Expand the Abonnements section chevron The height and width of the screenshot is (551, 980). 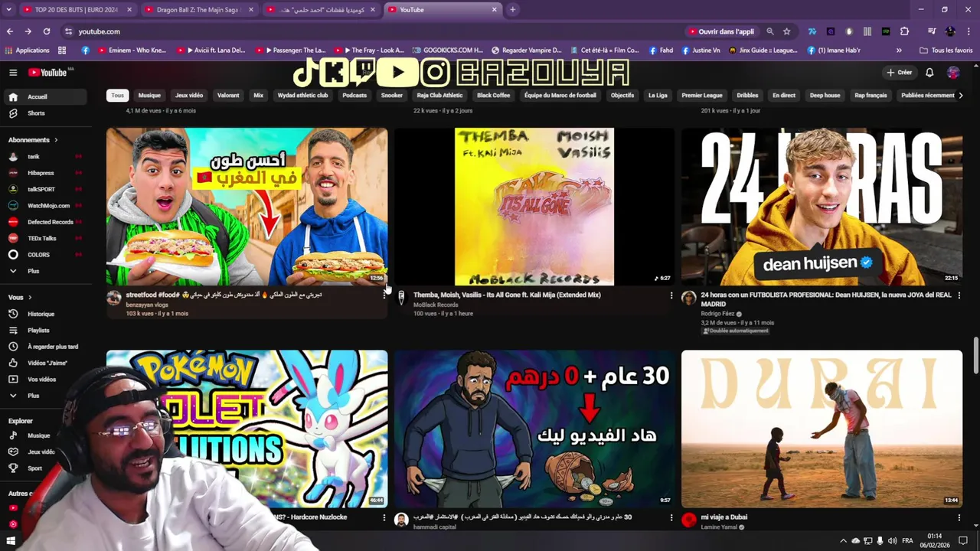(x=56, y=140)
